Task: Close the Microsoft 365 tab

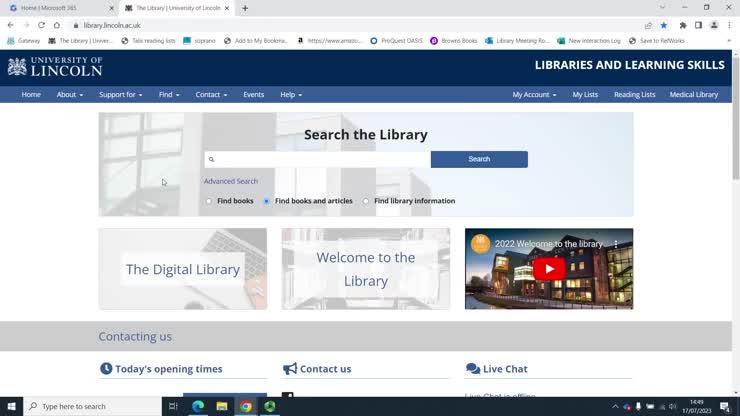Action: [x=111, y=8]
